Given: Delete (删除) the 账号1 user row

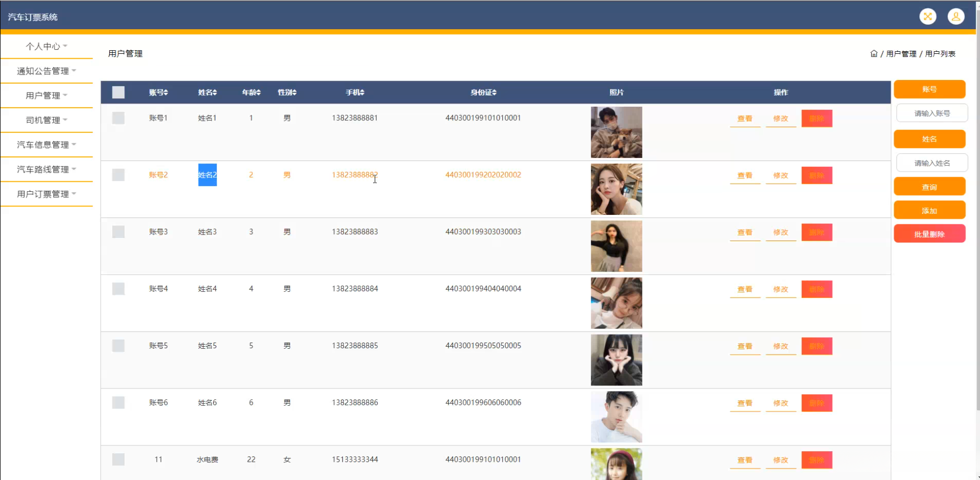Looking at the screenshot, I should (817, 119).
